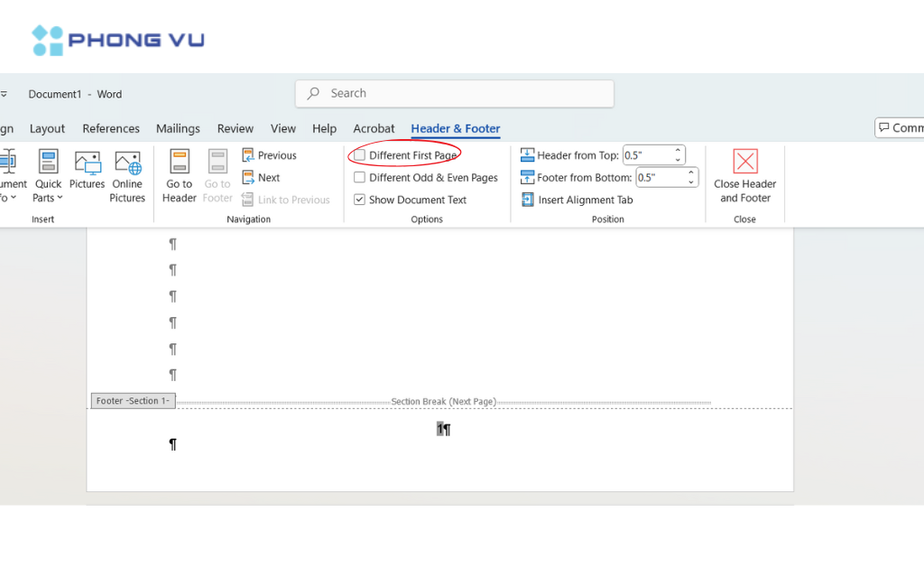
Task: Click Go to Header
Action: (x=179, y=177)
